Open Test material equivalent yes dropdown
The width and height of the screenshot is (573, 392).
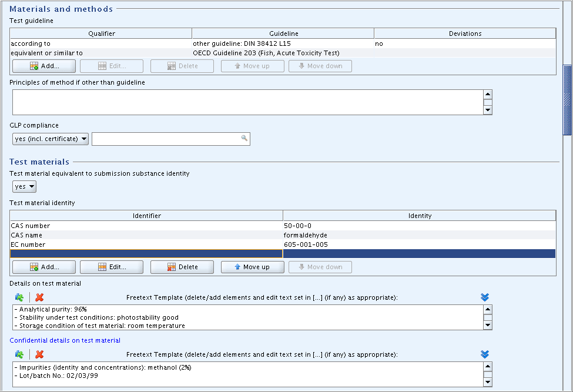(x=25, y=186)
